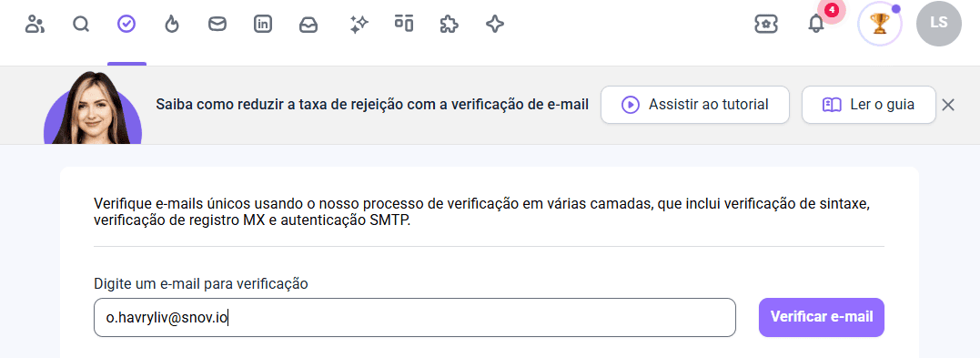
Task: Open the trophy achievements icon
Action: click(x=880, y=25)
